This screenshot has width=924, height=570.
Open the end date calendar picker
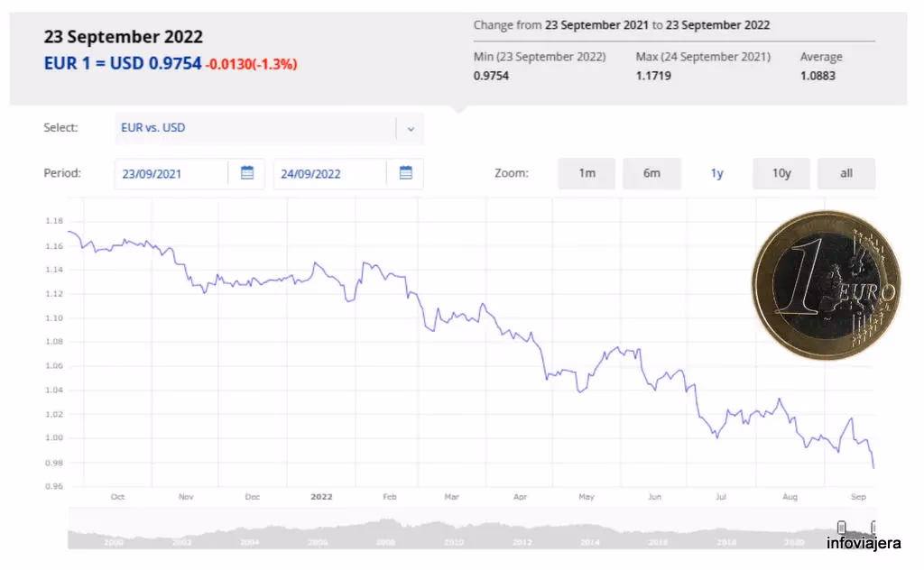click(405, 173)
